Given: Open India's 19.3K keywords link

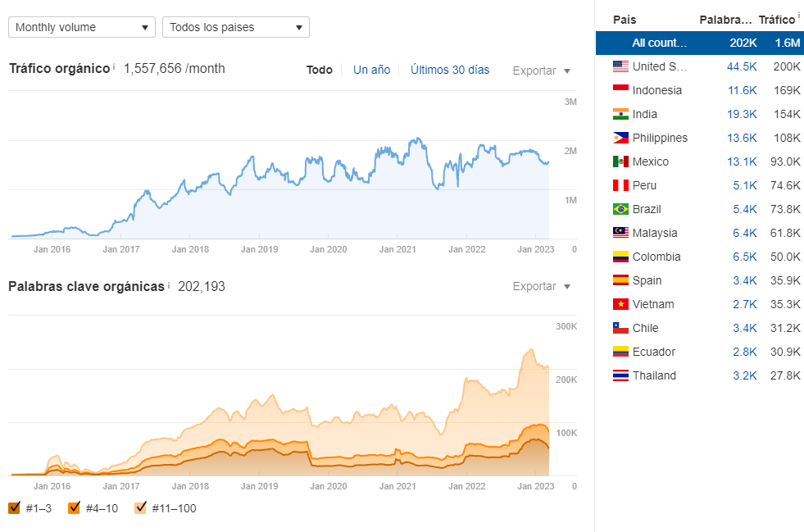Looking at the screenshot, I should tap(742, 114).
